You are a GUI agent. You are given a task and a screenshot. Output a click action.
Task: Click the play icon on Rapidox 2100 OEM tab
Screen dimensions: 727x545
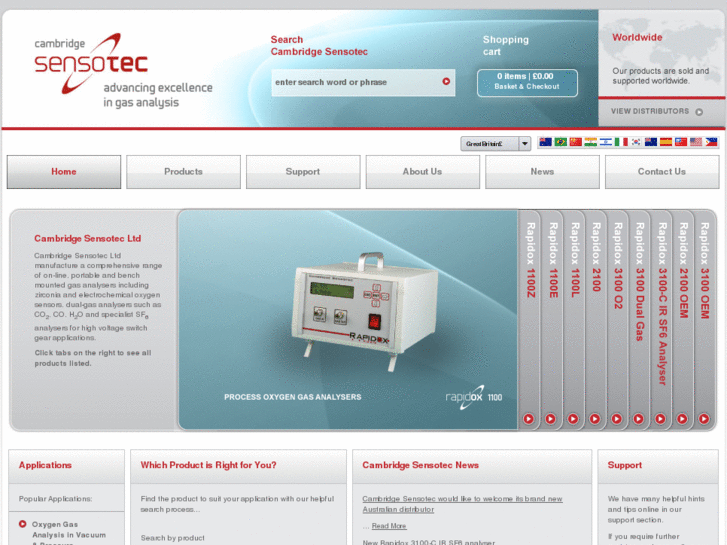pyautogui.click(x=682, y=419)
